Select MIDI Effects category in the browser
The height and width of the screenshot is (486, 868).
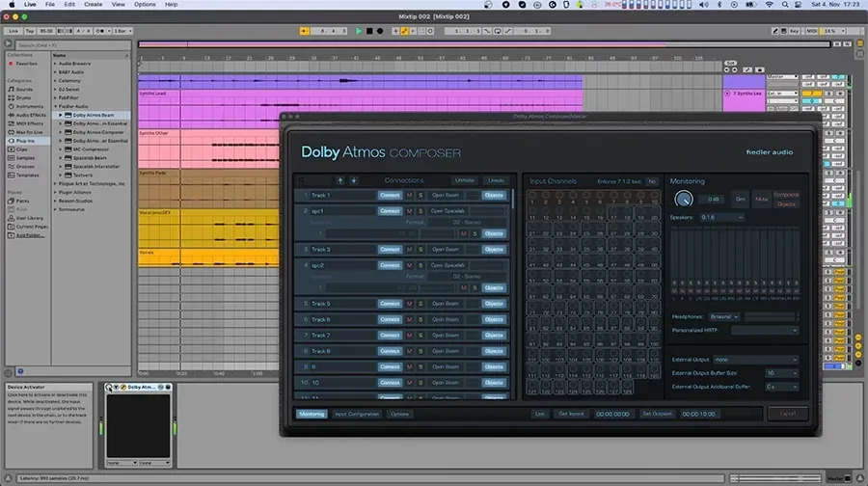coord(26,123)
